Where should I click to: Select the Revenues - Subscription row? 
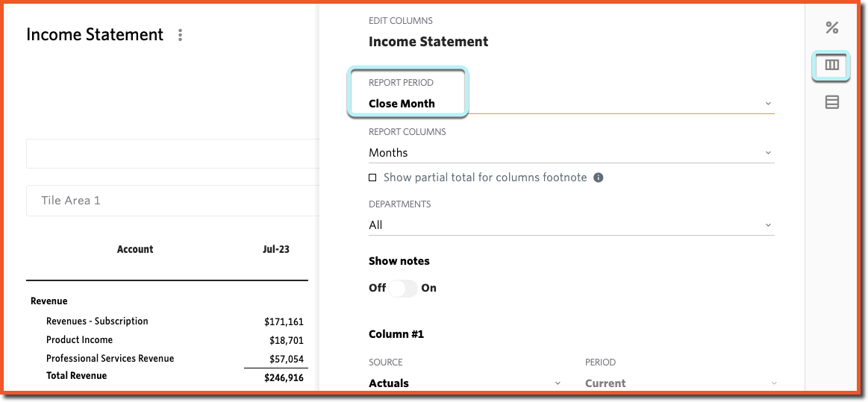[x=167, y=321]
